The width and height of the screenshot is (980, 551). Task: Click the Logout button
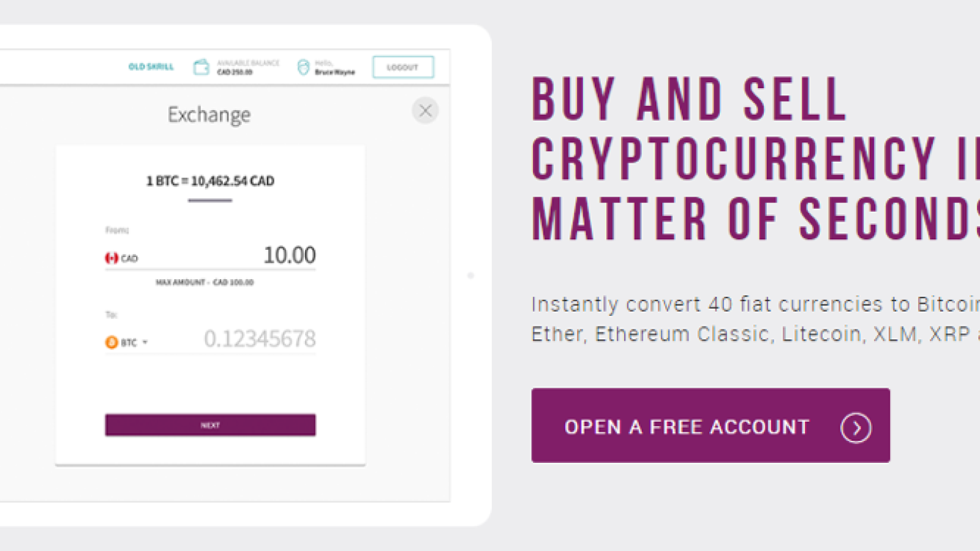[x=403, y=67]
